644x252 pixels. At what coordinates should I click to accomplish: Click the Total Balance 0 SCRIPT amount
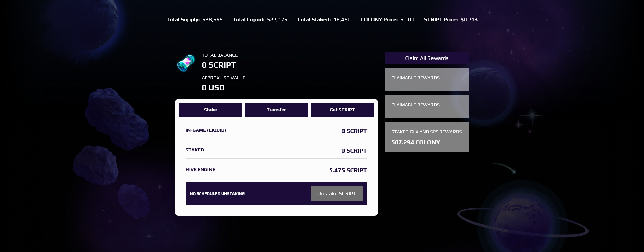point(219,65)
